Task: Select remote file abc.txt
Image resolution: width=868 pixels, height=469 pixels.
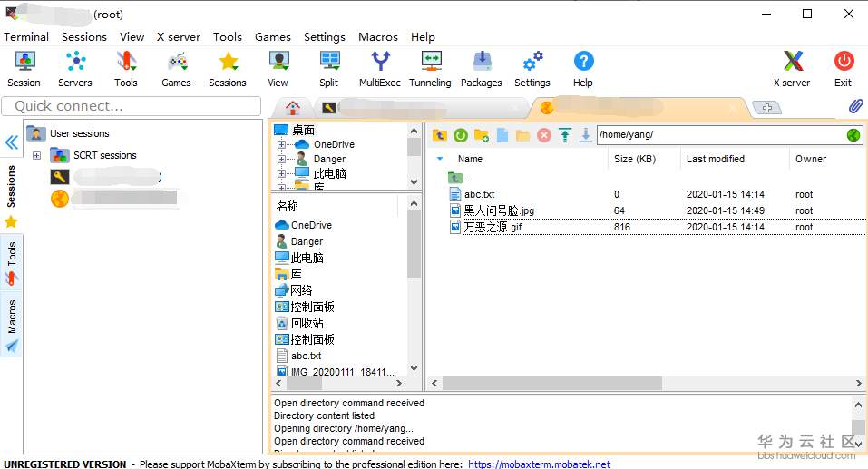Action: pos(479,194)
